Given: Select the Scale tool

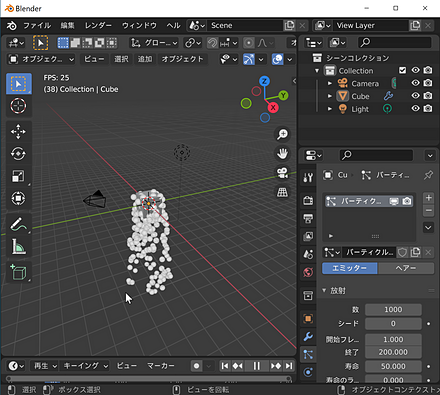Looking at the screenshot, I should (x=19, y=176).
